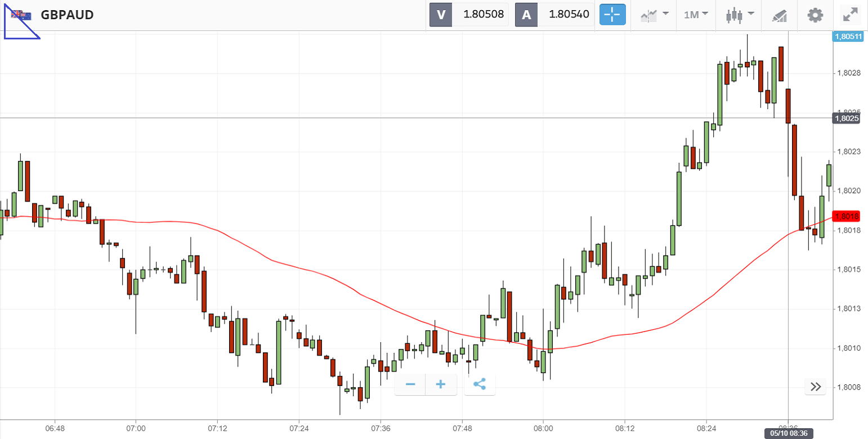868x439 pixels.
Task: Click the V sell price 1.80508
Action: 469,15
